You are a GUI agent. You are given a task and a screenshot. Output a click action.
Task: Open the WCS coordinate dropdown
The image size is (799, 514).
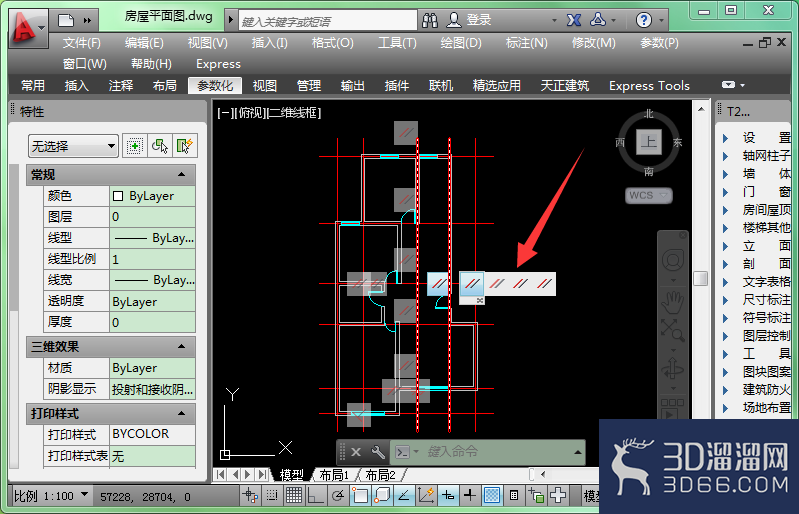[x=648, y=195]
